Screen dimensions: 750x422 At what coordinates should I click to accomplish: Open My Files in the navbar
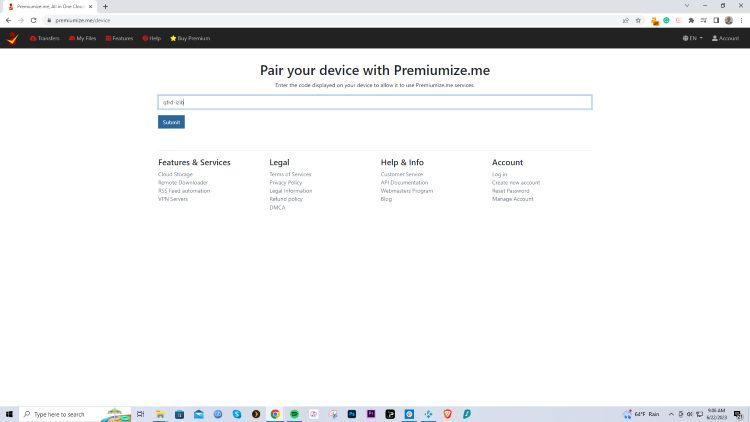pyautogui.click(x=82, y=38)
